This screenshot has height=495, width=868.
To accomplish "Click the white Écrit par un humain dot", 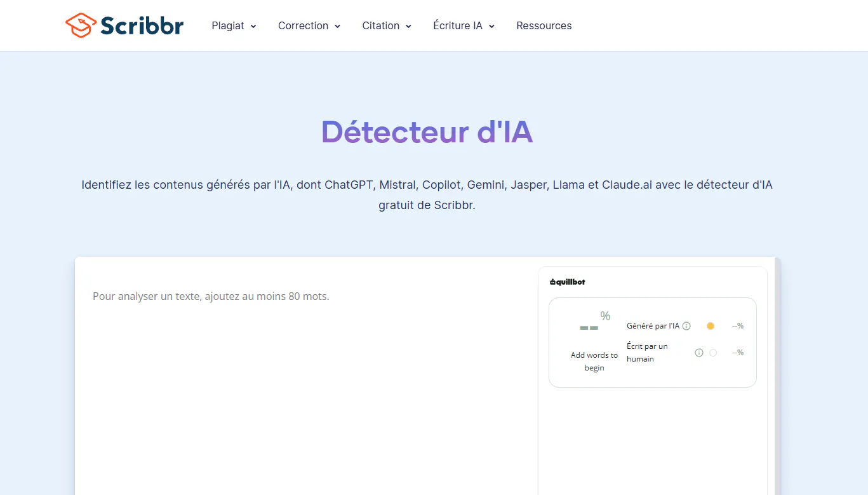I will (x=713, y=353).
